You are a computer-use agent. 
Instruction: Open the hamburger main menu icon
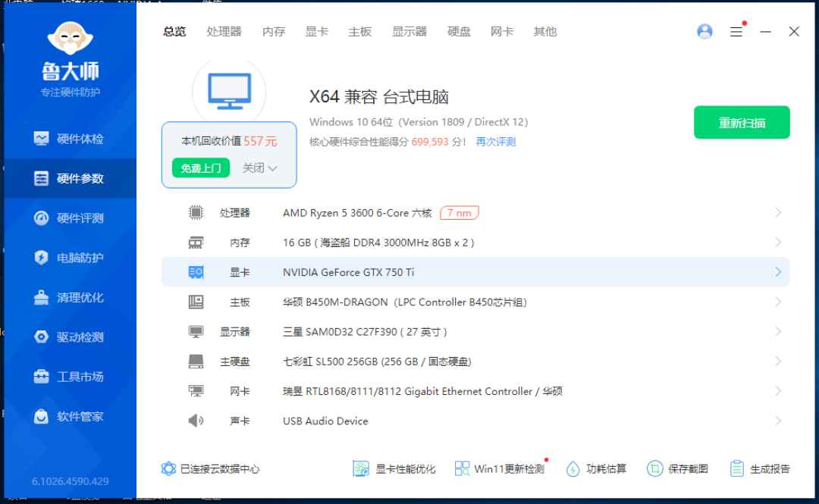(x=736, y=32)
